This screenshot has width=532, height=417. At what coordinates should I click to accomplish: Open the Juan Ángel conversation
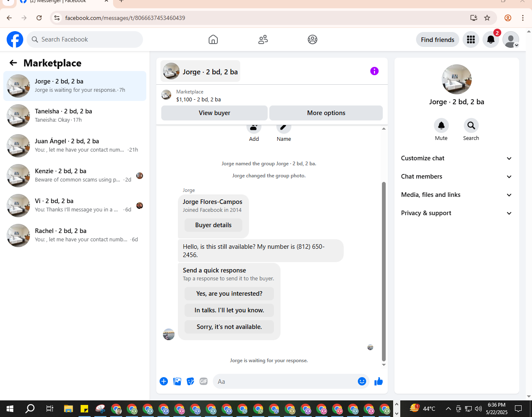pos(75,146)
